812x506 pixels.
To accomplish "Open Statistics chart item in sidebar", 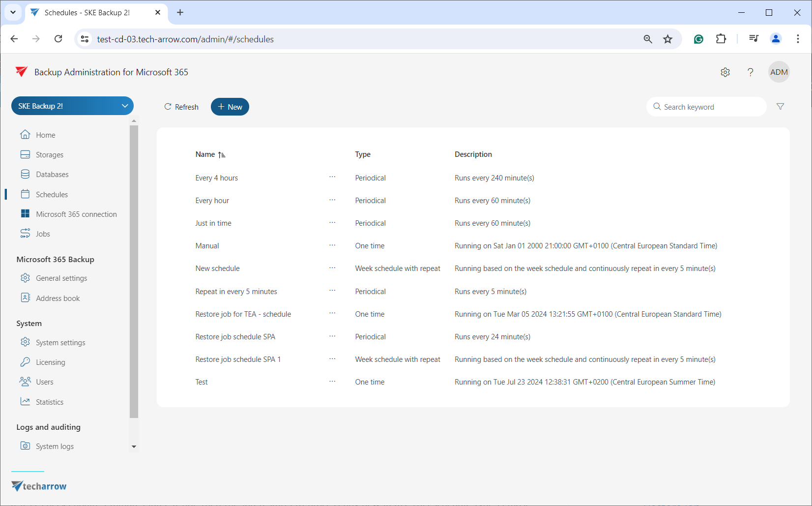I will (49, 402).
